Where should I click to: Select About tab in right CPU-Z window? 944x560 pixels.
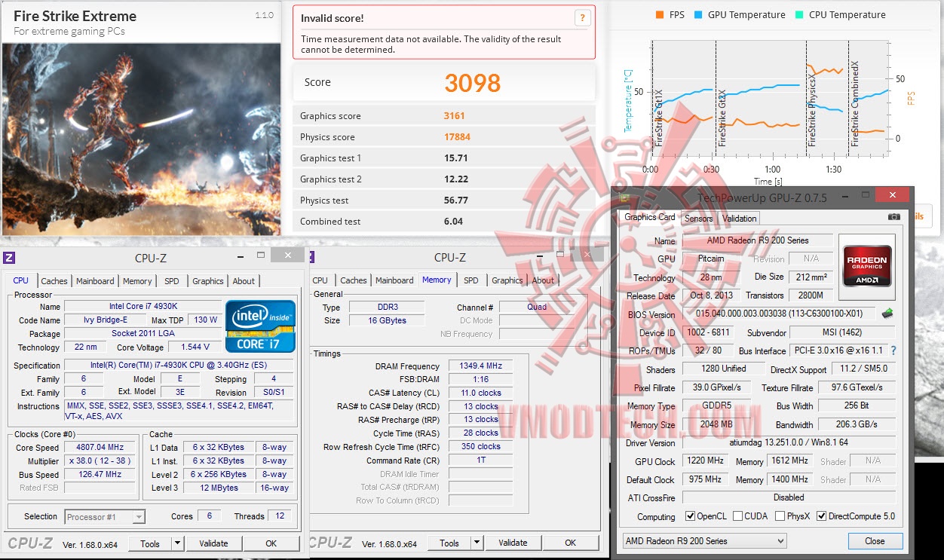click(x=543, y=280)
